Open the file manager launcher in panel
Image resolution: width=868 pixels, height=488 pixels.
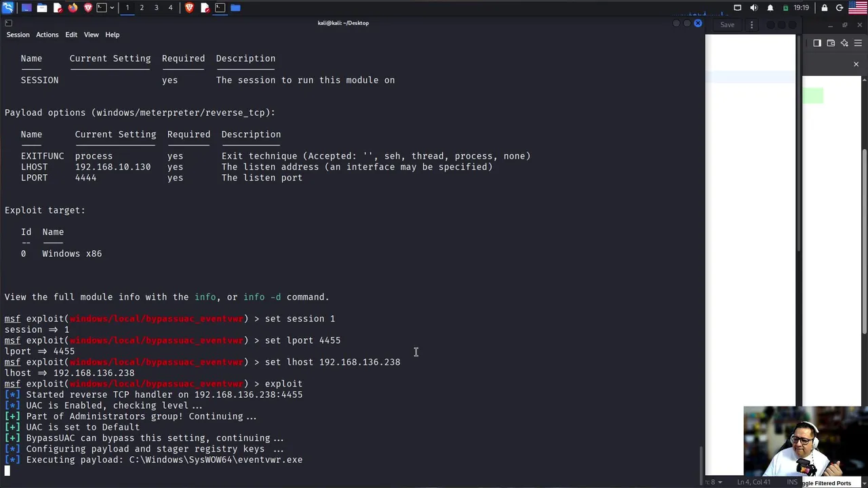click(42, 7)
